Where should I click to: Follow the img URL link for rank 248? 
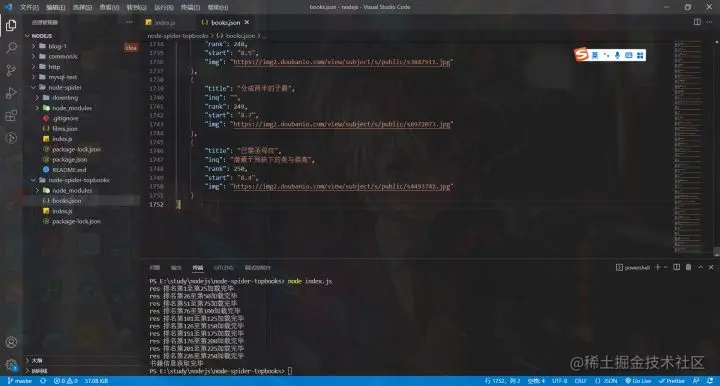(342, 62)
